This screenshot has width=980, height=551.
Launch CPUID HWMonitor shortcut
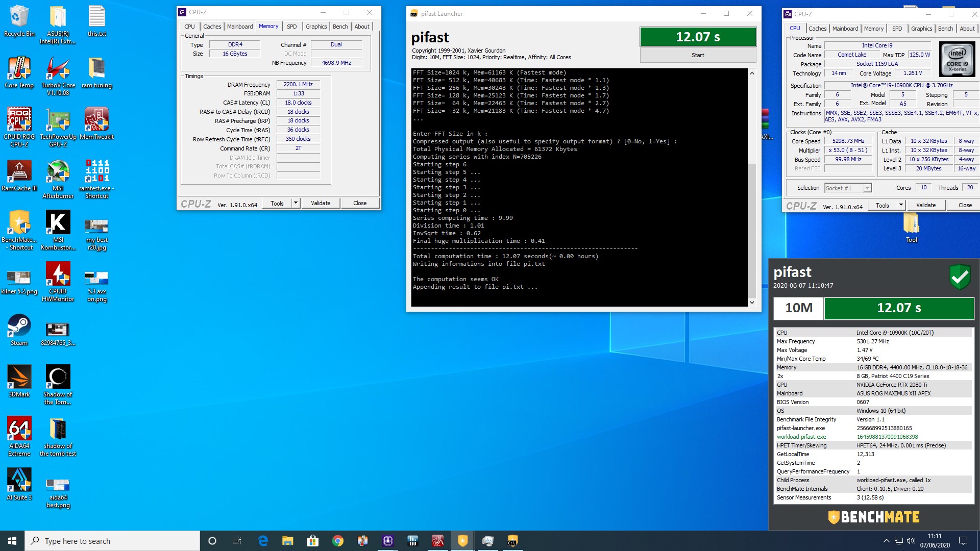58,282
